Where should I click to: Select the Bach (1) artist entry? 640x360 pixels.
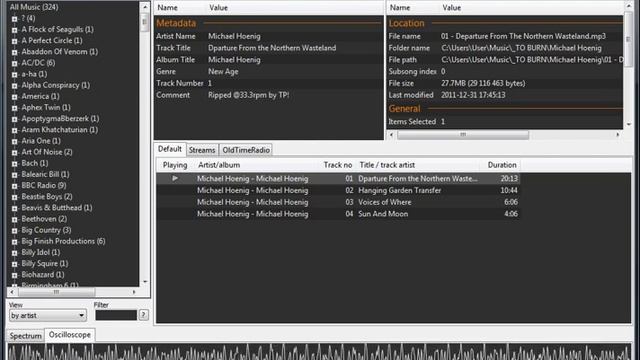[35, 163]
